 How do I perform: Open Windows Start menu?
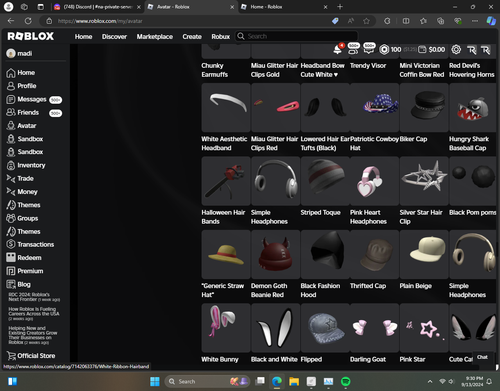(x=155, y=381)
